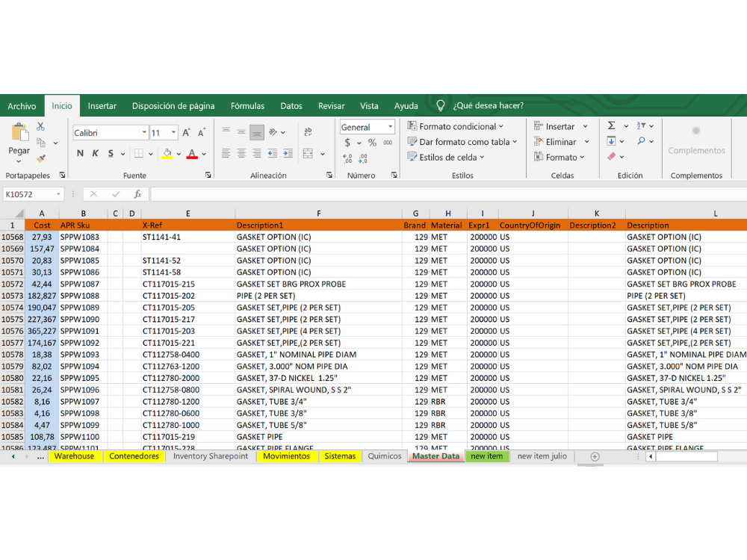Decrease font size with smaller A icon
747x560 pixels.
[202, 132]
